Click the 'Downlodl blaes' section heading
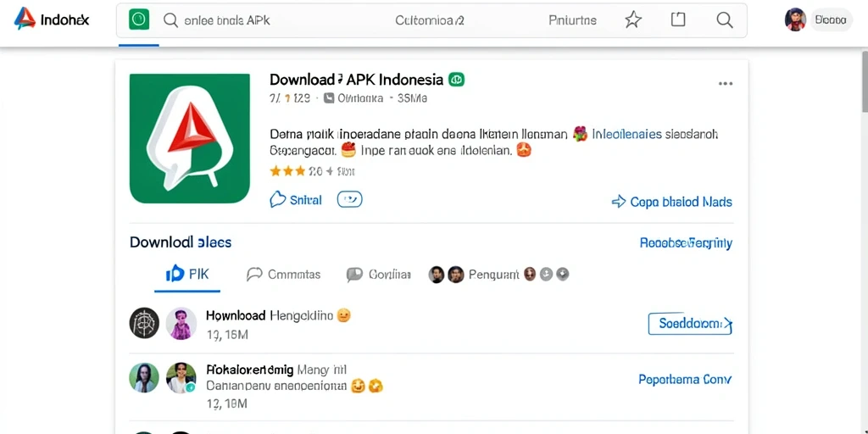The width and height of the screenshot is (868, 434). (181, 242)
